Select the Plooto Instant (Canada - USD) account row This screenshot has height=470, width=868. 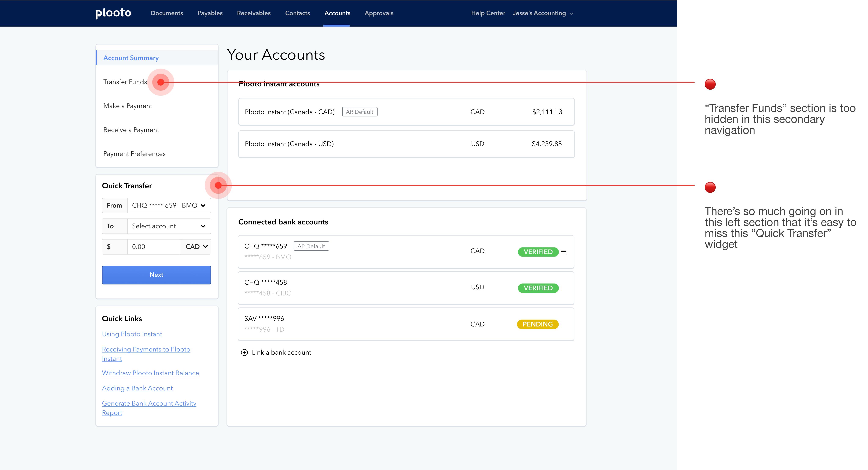406,144
